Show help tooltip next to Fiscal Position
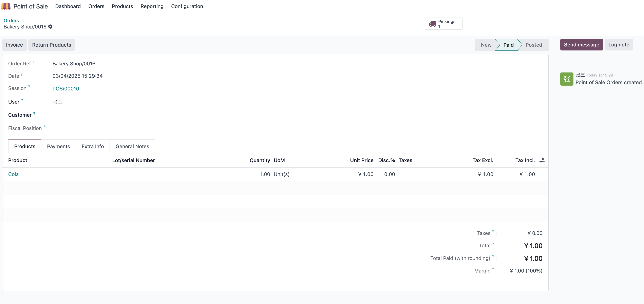Screen dimensions: 644x304 point(44,127)
